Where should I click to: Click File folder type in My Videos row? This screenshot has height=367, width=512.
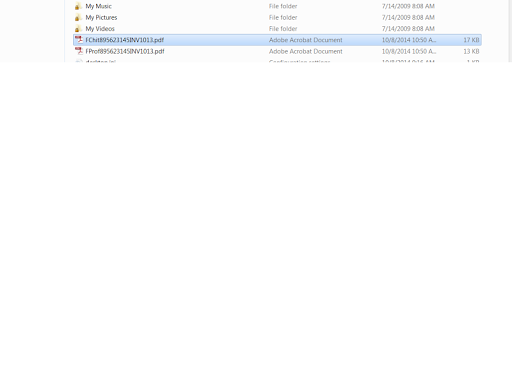[x=283, y=29]
